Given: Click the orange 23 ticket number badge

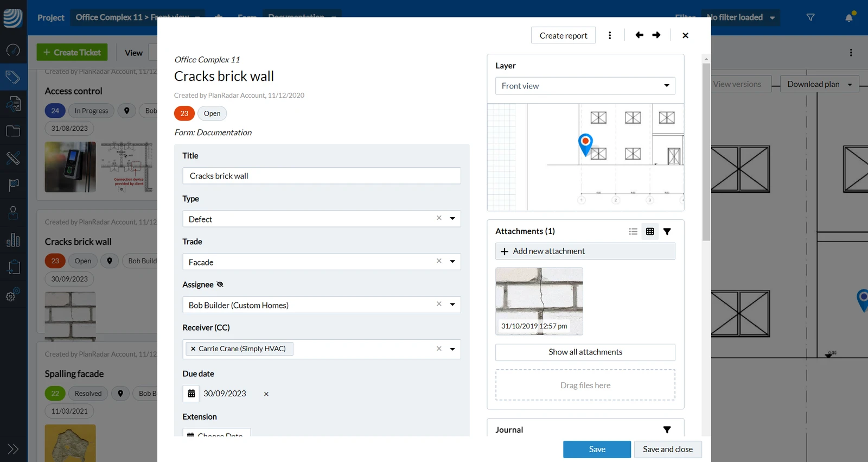Looking at the screenshot, I should click(x=184, y=113).
